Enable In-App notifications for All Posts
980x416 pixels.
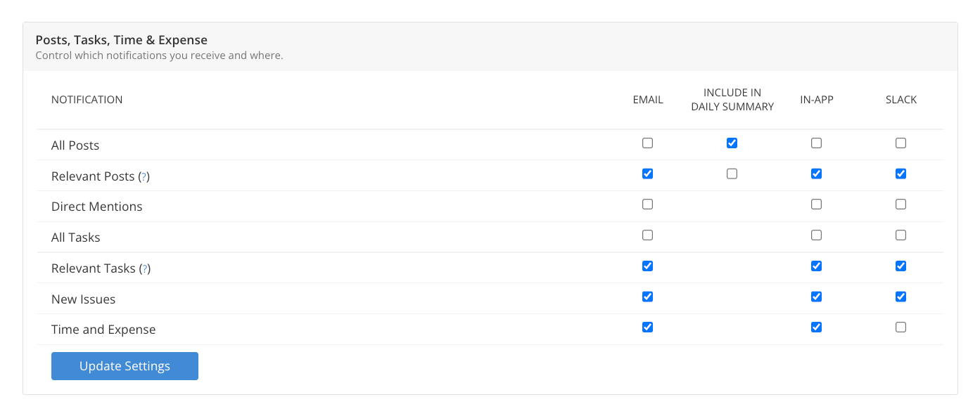click(x=816, y=143)
